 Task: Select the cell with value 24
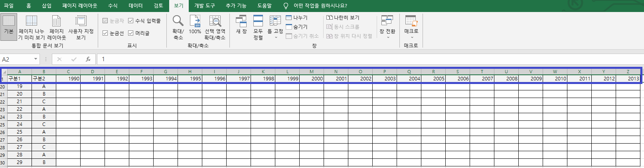20,124
